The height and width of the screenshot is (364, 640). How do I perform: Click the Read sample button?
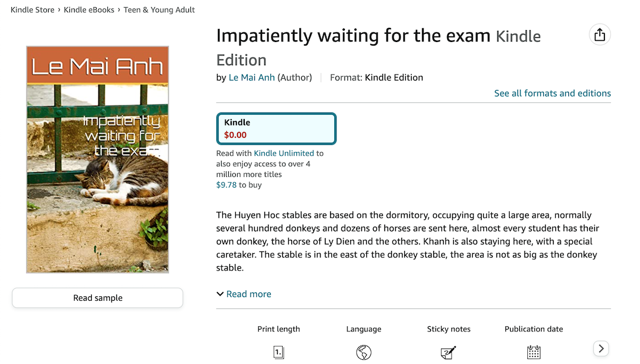[x=97, y=298]
